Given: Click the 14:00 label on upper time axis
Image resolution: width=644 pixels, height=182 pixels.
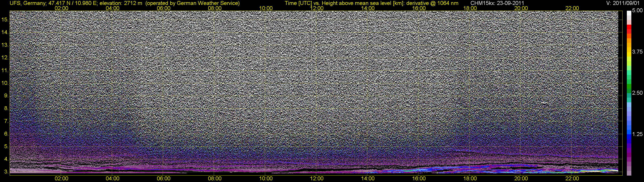Looking at the screenshot, I should [x=368, y=8].
